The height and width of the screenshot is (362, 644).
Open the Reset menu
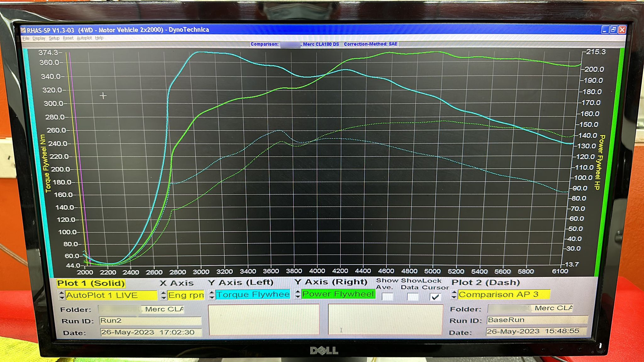coord(68,38)
